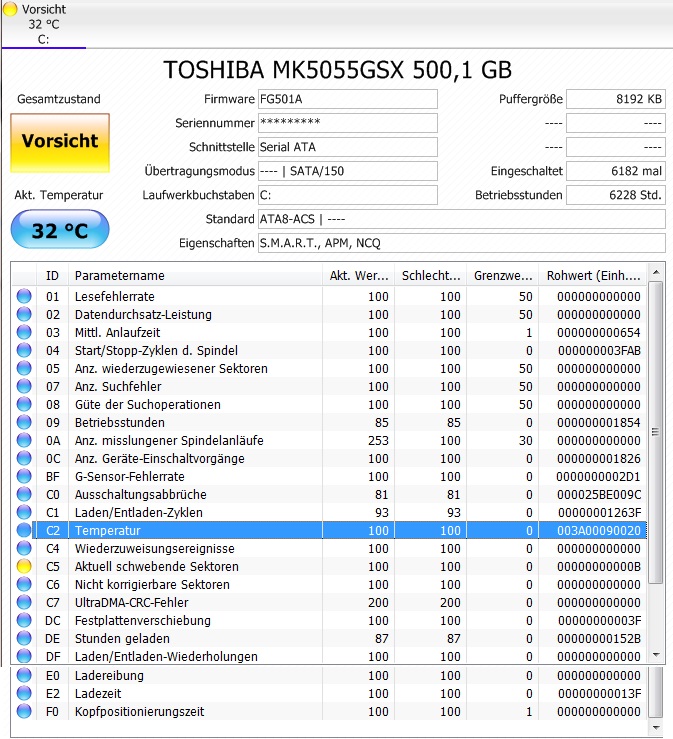Click the status icon for Anz. Suchfehler
This screenshot has height=739, width=673.
click(x=24, y=386)
